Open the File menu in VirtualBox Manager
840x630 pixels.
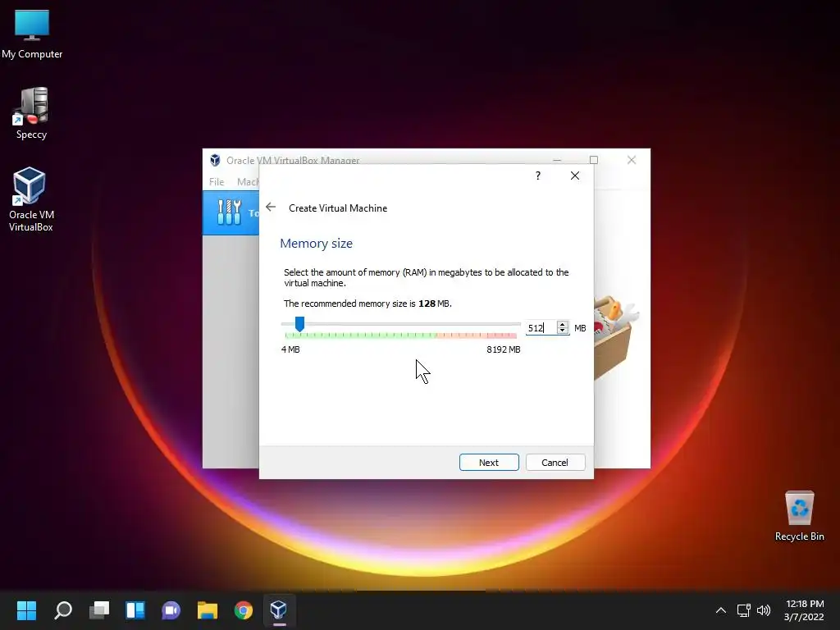coord(217,182)
